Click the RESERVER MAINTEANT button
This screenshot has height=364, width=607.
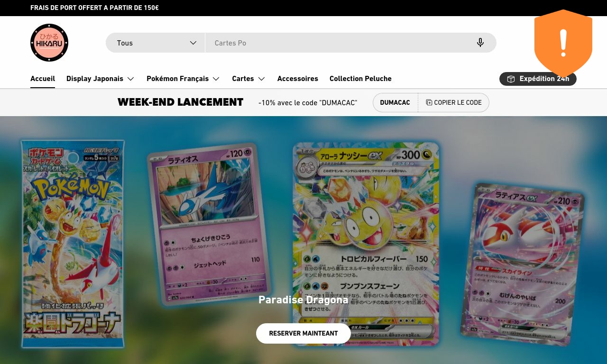pos(303,333)
